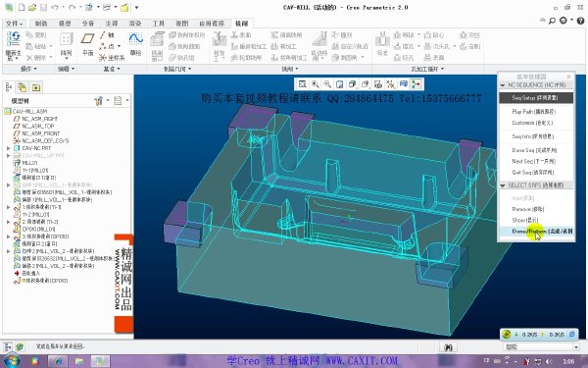Select the Point (点) datum tool
The height and width of the screenshot is (368, 588).
click(x=107, y=46)
